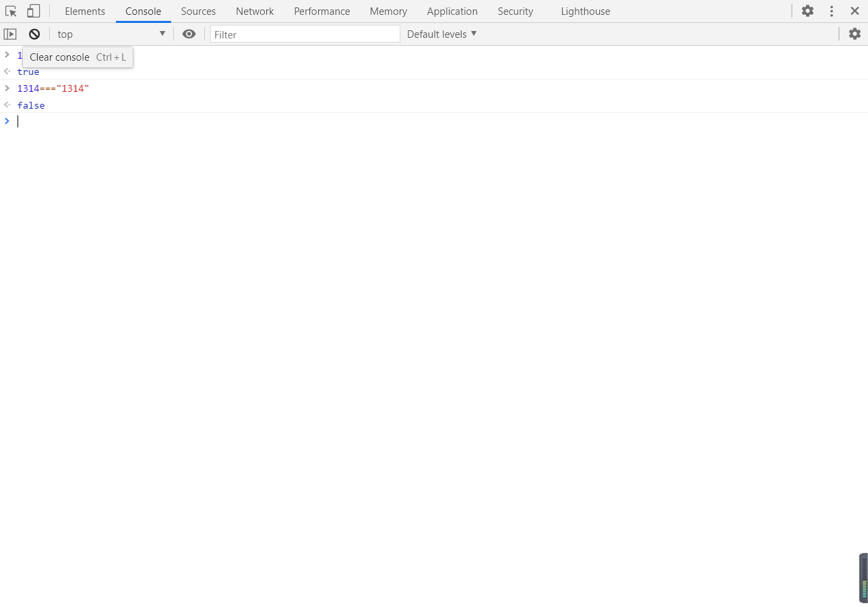
Task: Go to the Performance tab
Action: pyautogui.click(x=322, y=11)
